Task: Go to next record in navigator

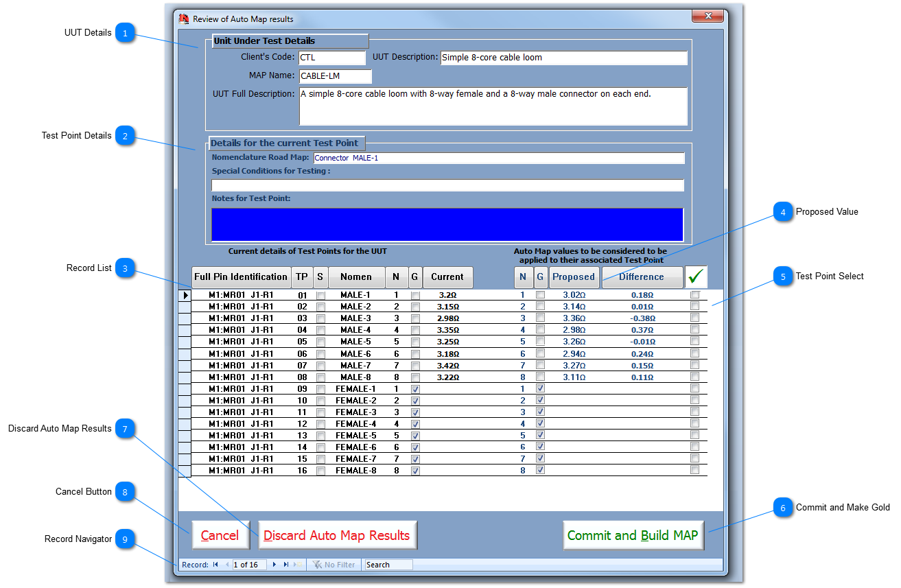Action: point(274,565)
